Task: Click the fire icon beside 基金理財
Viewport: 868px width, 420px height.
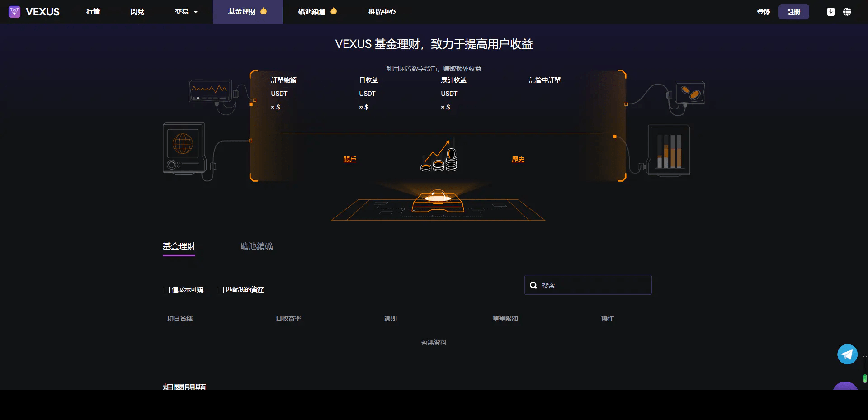Action: [x=264, y=11]
